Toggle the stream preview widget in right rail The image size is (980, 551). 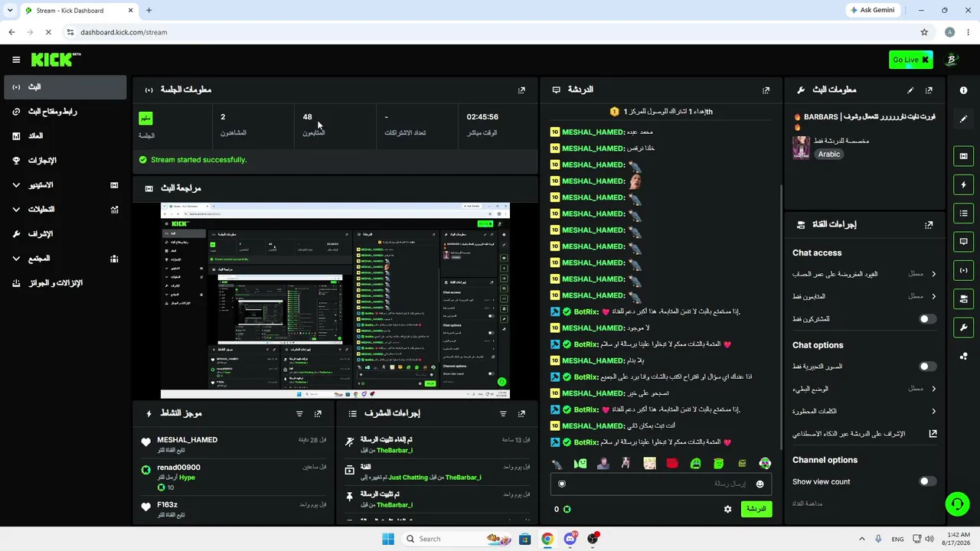963,156
